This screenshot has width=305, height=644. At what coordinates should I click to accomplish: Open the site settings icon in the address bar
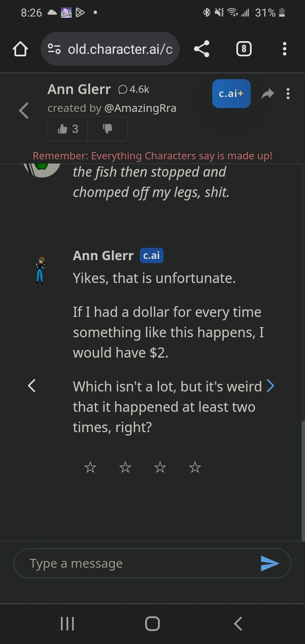54,49
